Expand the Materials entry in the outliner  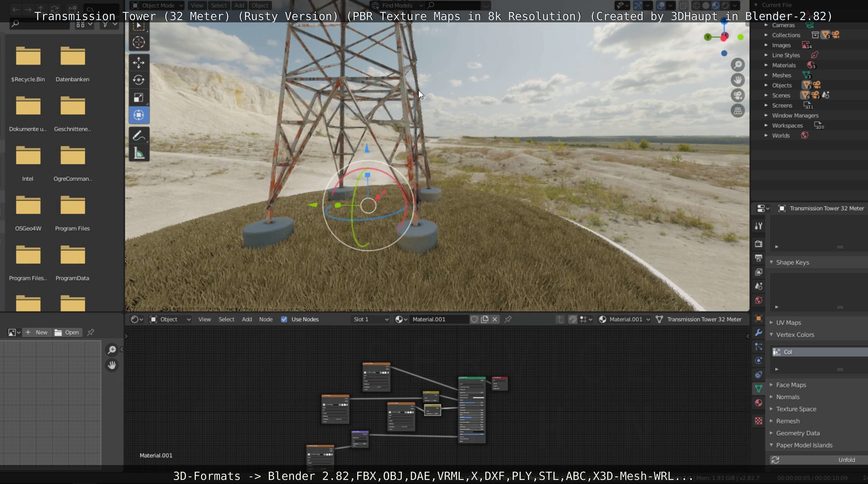(766, 65)
